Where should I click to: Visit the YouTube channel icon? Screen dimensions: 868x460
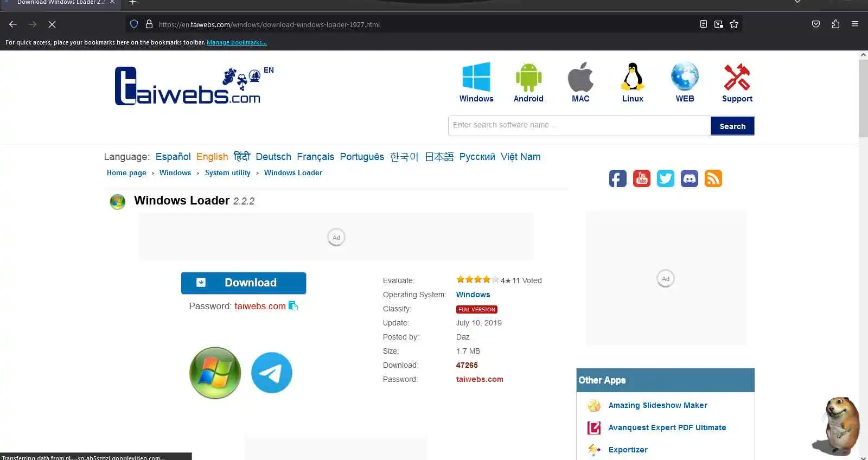[642, 178]
